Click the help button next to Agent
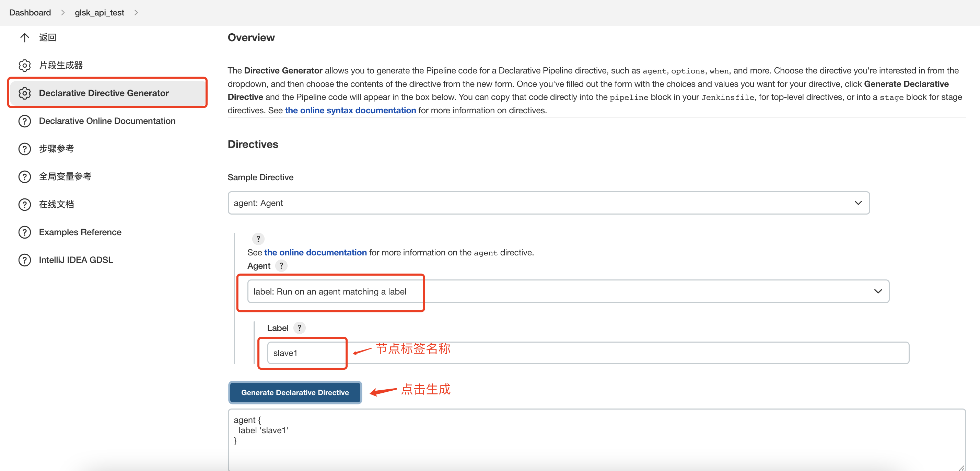Image resolution: width=980 pixels, height=471 pixels. 281,266
